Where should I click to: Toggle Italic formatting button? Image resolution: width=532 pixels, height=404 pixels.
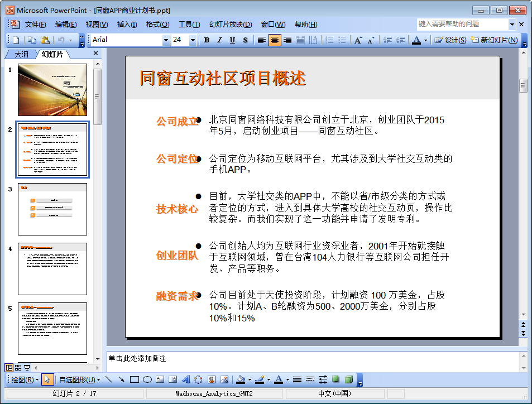click(219, 40)
